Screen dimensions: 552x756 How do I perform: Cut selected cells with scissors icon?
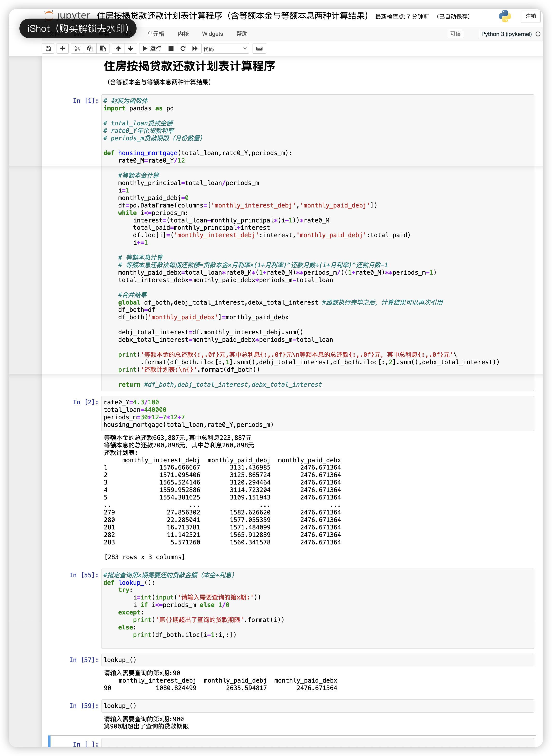click(x=77, y=48)
